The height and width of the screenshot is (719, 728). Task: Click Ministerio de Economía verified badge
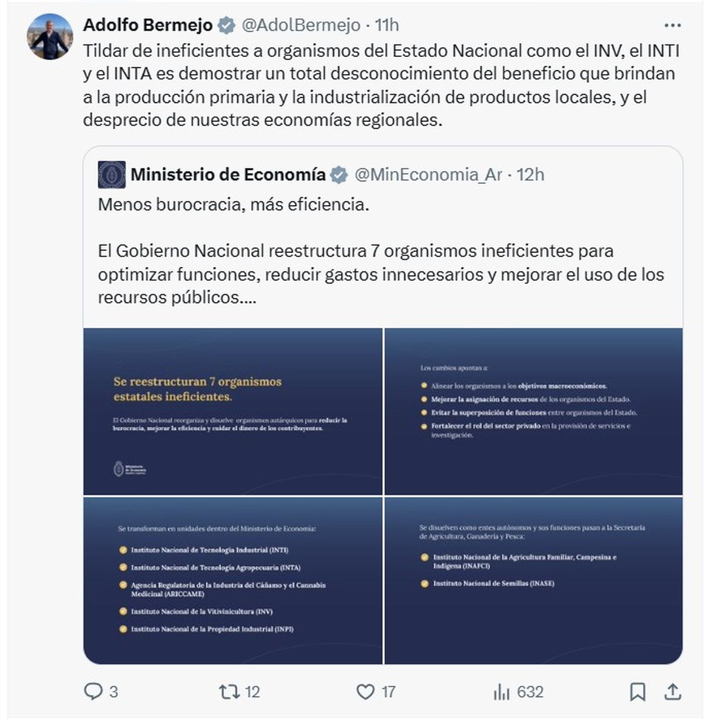[339, 175]
